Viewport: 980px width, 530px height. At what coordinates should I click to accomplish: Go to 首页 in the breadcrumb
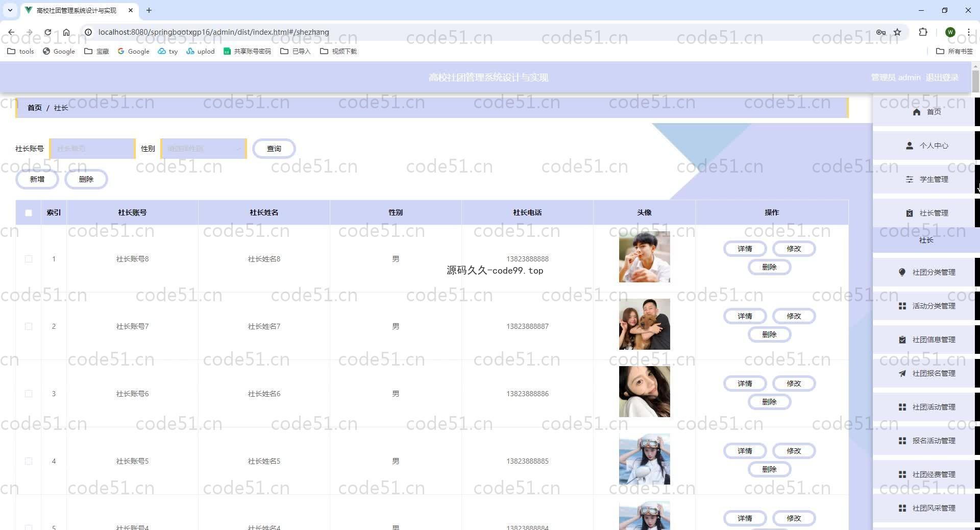pos(35,108)
